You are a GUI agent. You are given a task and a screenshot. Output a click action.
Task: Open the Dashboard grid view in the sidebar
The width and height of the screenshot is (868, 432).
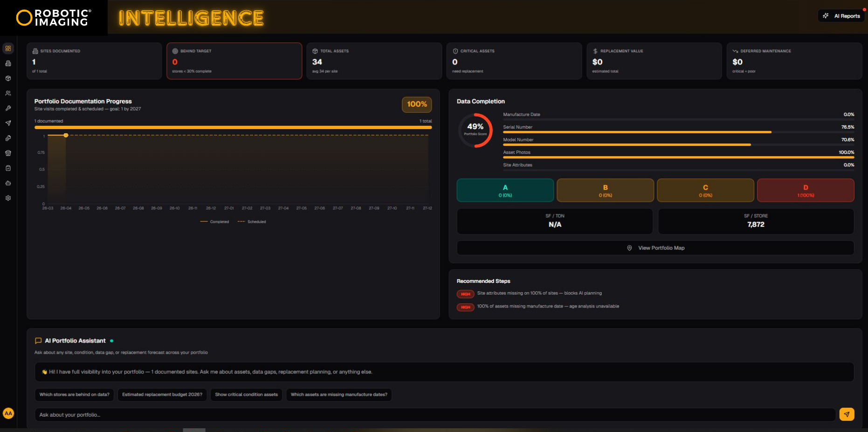pyautogui.click(x=8, y=48)
